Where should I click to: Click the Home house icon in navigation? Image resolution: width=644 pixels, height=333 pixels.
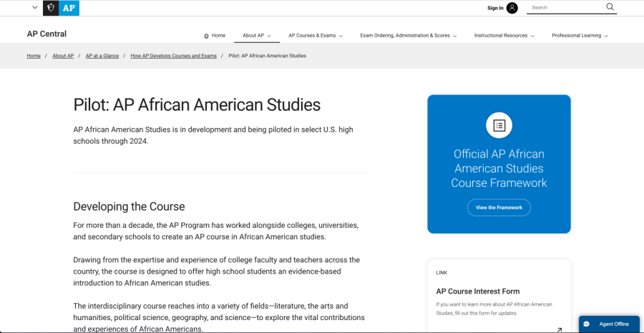tap(206, 36)
